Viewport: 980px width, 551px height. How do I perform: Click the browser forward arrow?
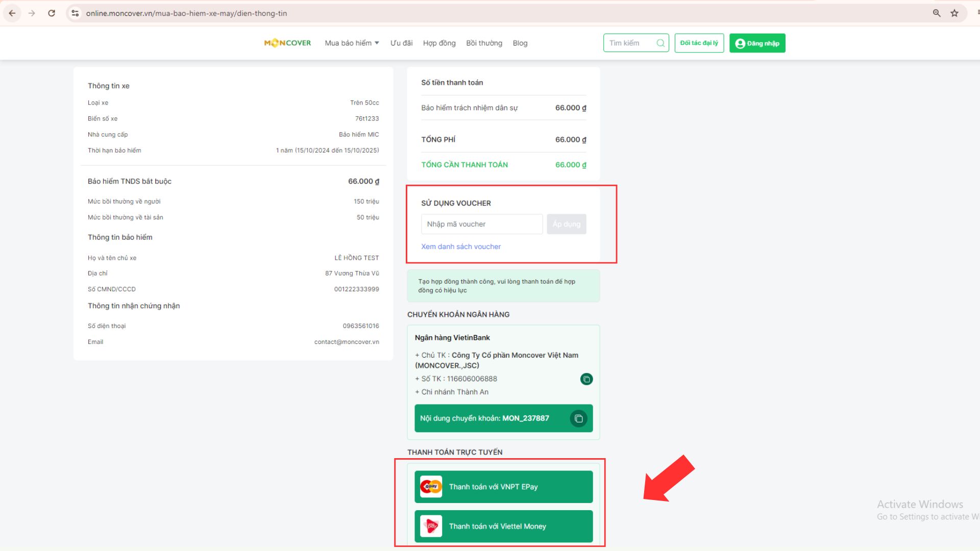[32, 13]
